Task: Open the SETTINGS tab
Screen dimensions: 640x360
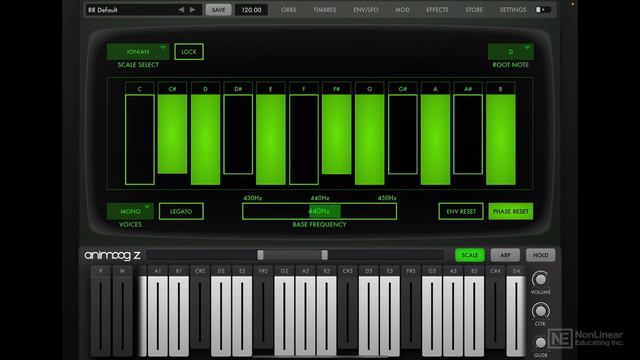Action: coord(513,10)
